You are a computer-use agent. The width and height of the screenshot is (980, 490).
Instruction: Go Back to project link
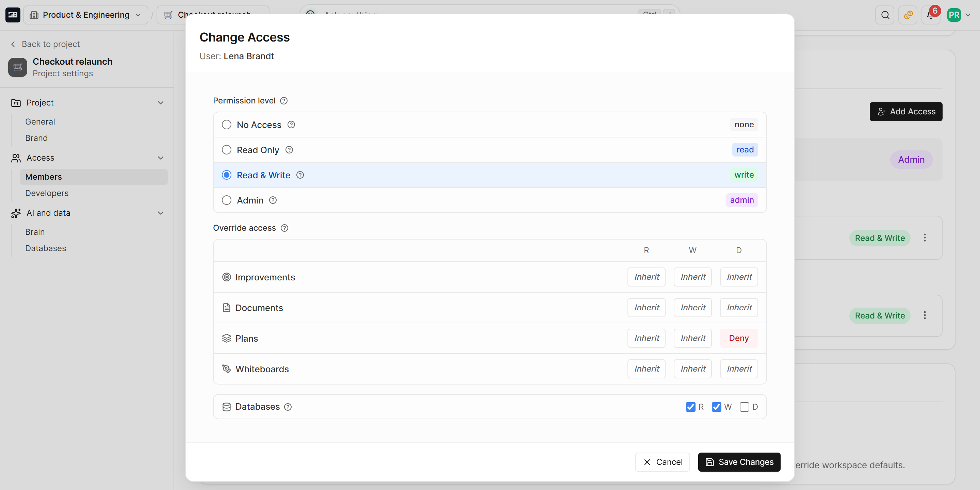[45, 44]
